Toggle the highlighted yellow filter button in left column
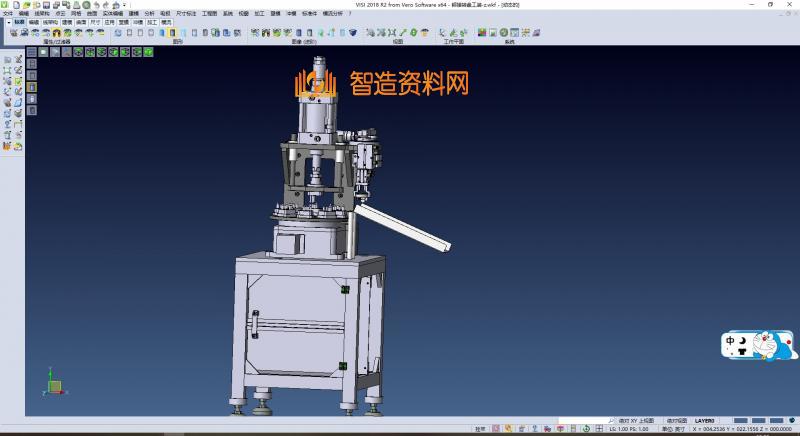The width and height of the screenshot is (800, 436). tap(31, 86)
